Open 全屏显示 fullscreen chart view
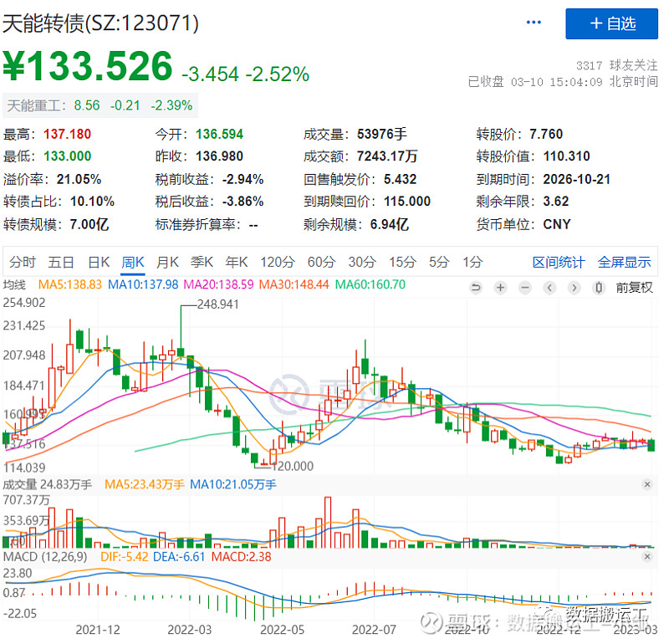Screen dimensions: 669x644 pyautogui.click(x=624, y=262)
